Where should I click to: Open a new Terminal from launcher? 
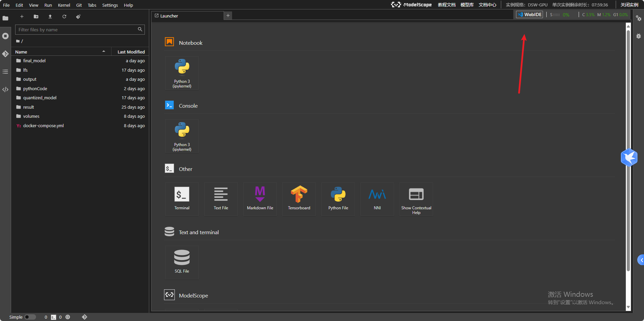pyautogui.click(x=182, y=199)
